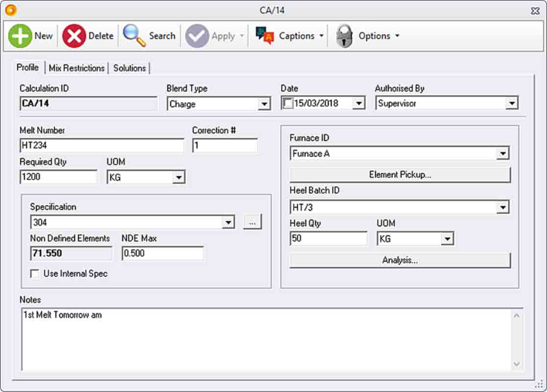The height and width of the screenshot is (392, 547).
Task: Open the Solutions tab
Action: (129, 68)
